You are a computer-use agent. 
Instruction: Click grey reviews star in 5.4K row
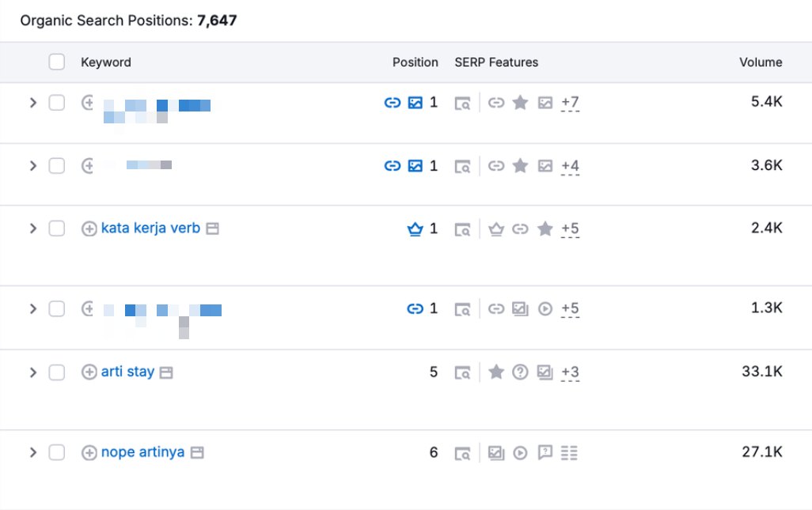(520, 103)
